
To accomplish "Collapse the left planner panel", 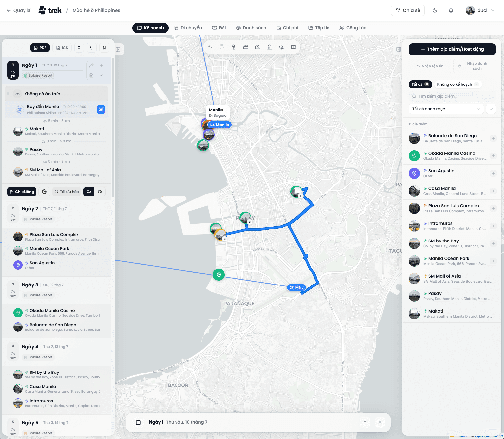I will [118, 49].
